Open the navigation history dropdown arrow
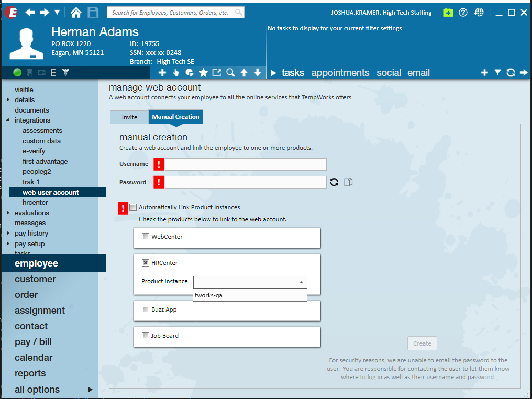Screen dimensions: 532x399 click(x=58, y=13)
